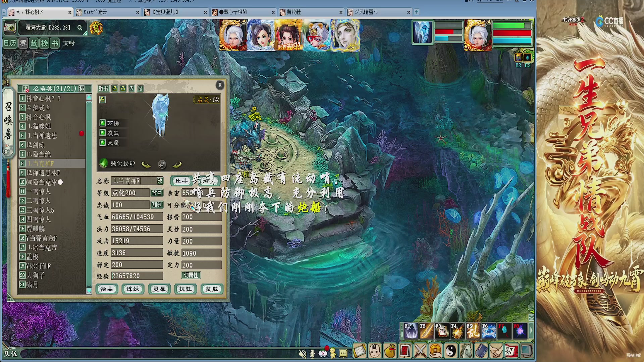The height and width of the screenshot is (362, 644).
Task: Select the first team member portrait
Action: 233,35
